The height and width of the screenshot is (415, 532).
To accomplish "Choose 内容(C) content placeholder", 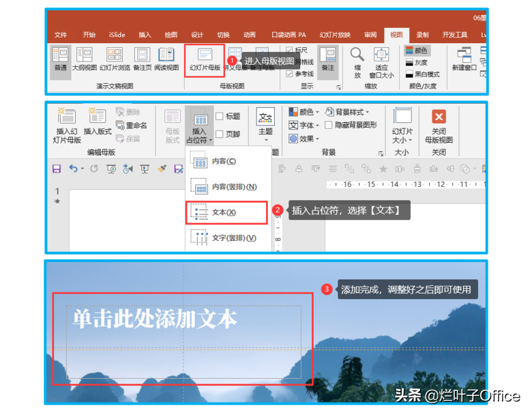I will 228,161.
